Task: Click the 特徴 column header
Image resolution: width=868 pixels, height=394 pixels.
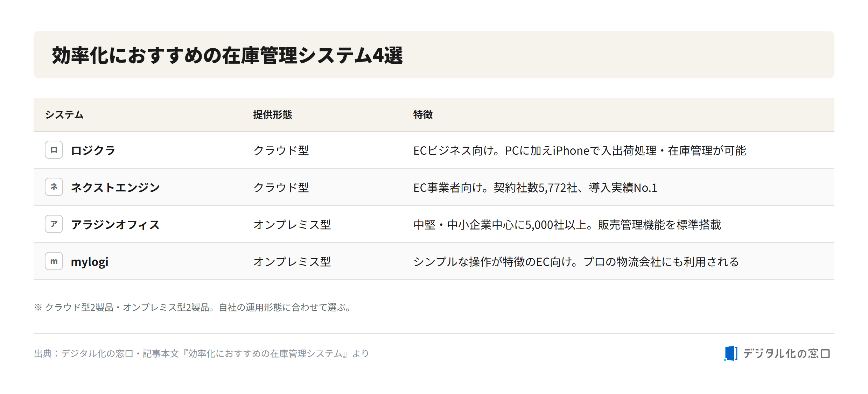Action: click(x=423, y=115)
